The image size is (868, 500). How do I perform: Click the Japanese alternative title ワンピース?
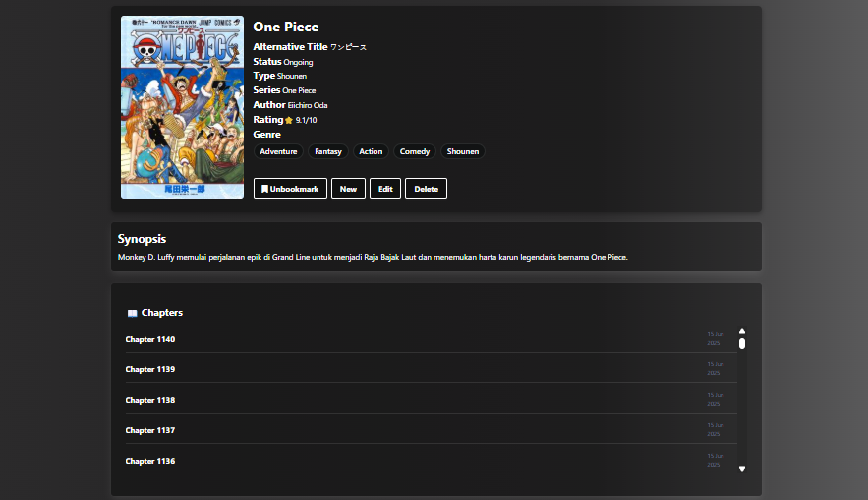tap(349, 47)
